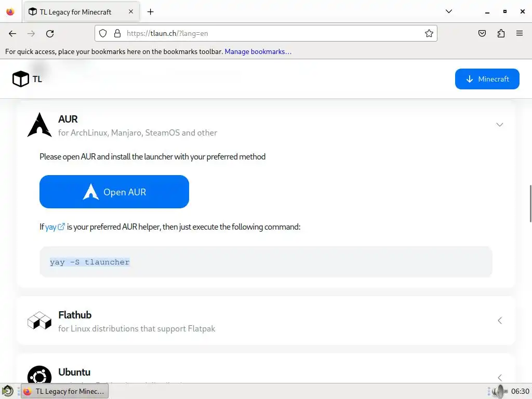This screenshot has height=399, width=532.
Task: Open a new tab with plus
Action: [150, 12]
